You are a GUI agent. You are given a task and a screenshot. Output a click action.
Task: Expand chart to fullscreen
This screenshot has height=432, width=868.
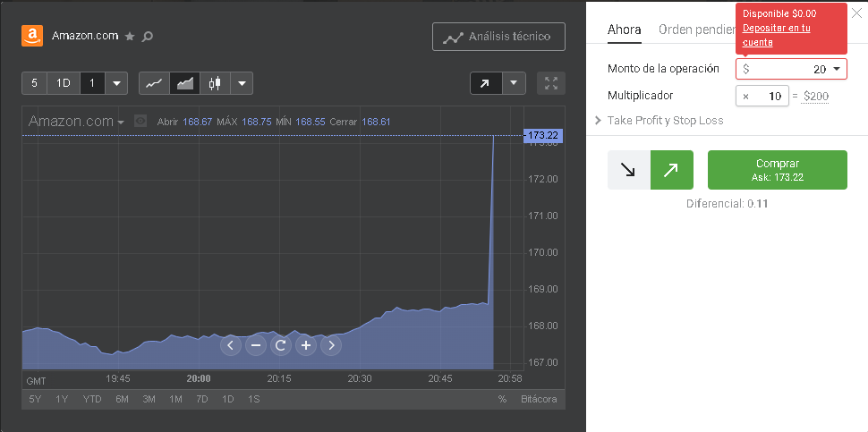pyautogui.click(x=551, y=83)
